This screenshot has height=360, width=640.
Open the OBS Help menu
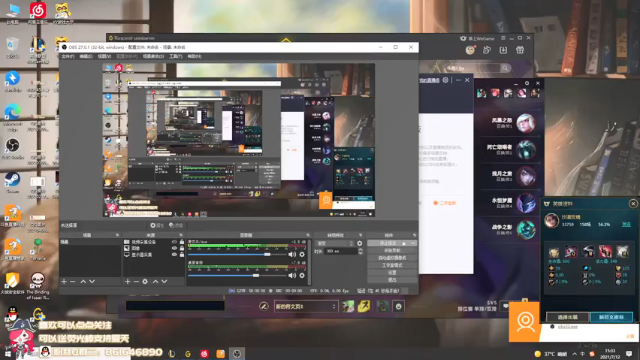point(194,56)
